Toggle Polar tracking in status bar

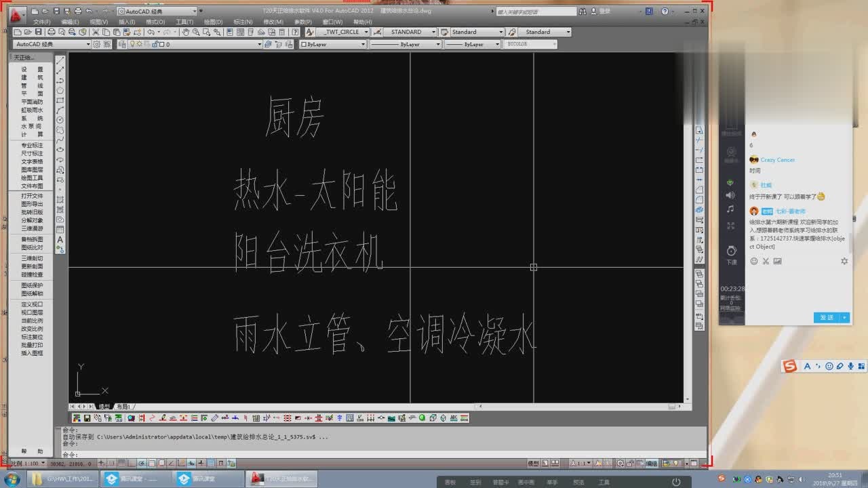tap(142, 463)
